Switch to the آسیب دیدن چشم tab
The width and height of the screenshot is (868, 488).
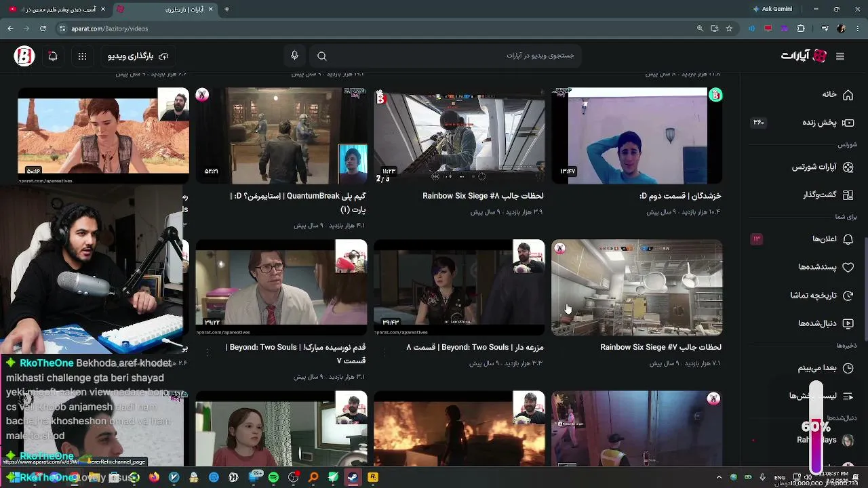coord(58,9)
